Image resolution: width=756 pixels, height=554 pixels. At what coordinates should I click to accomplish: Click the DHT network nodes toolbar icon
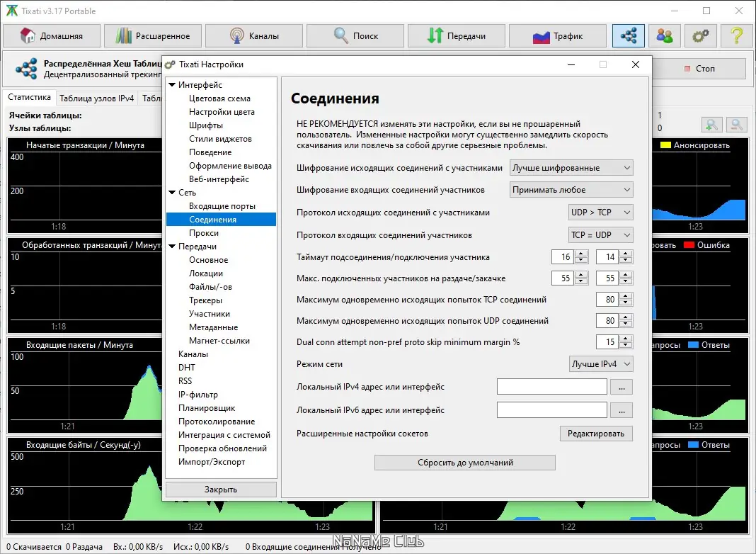click(x=629, y=35)
